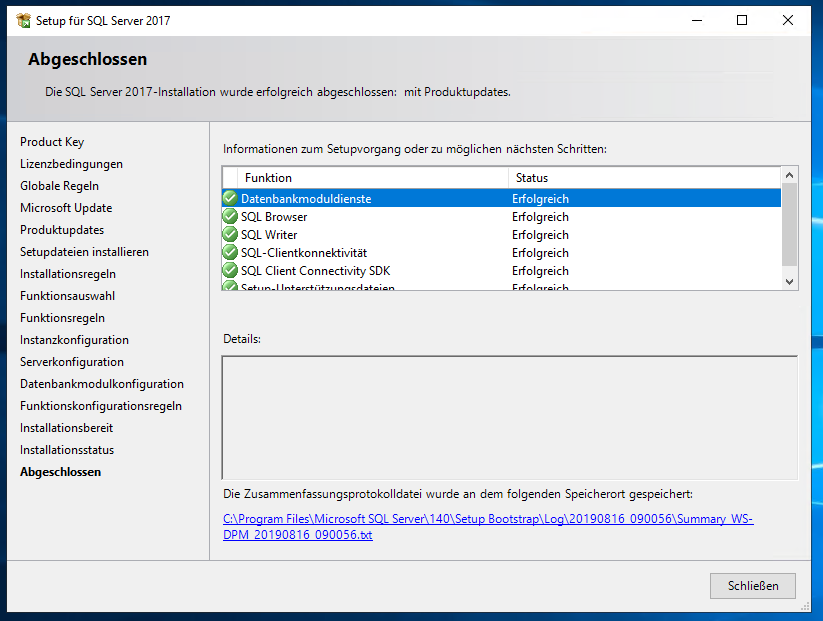Click the Instanzkonfiguration step
Screen dimensions: 823x621
[x=74, y=340]
